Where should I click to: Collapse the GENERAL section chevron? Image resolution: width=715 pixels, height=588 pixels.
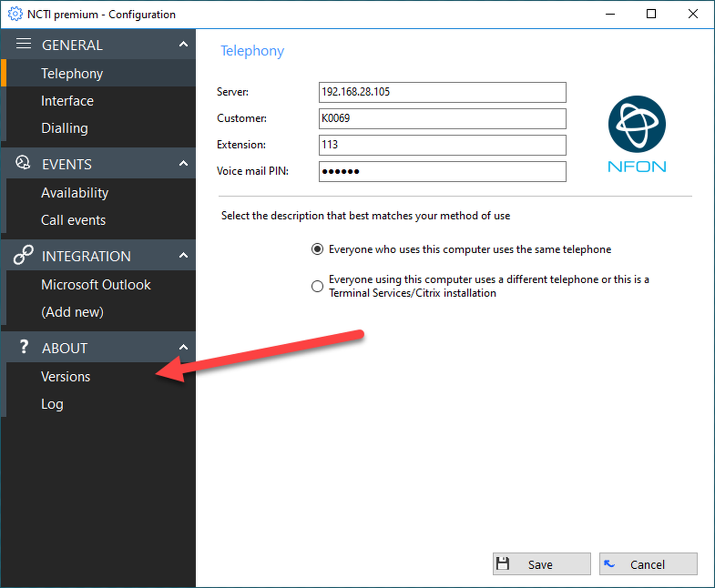183,45
